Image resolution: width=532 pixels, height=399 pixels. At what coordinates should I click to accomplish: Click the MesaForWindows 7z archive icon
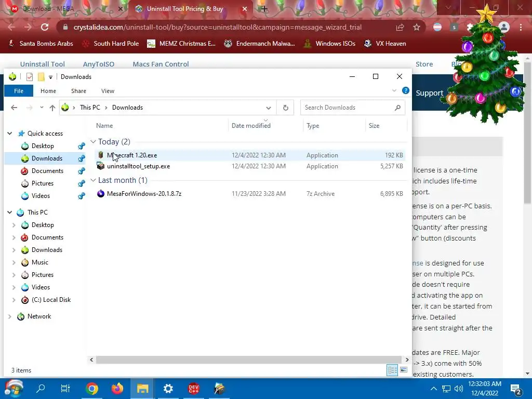pos(100,193)
